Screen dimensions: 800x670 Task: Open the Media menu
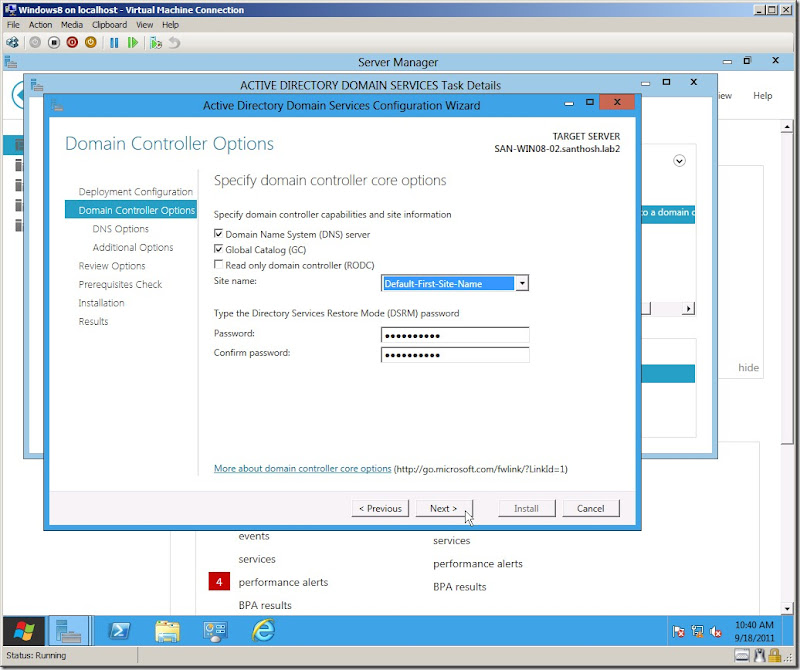tap(72, 25)
